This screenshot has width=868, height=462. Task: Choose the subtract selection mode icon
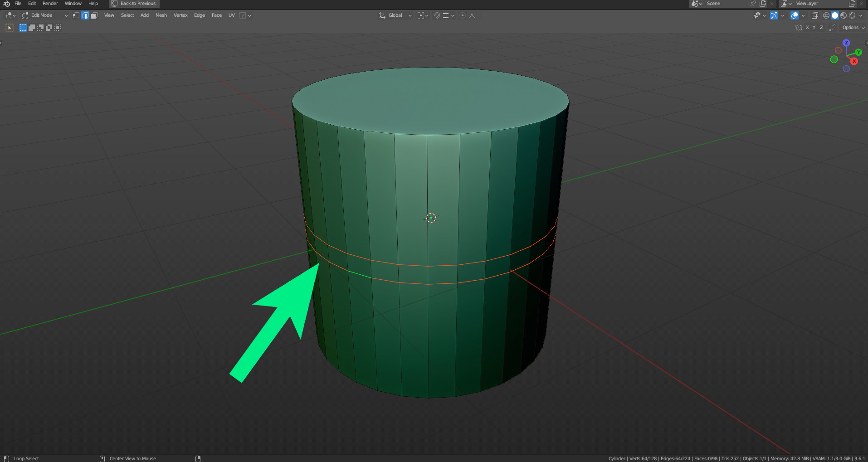coord(40,28)
